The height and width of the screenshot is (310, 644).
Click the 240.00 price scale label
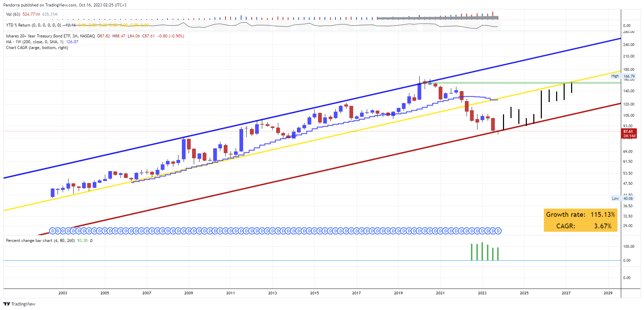629,45
